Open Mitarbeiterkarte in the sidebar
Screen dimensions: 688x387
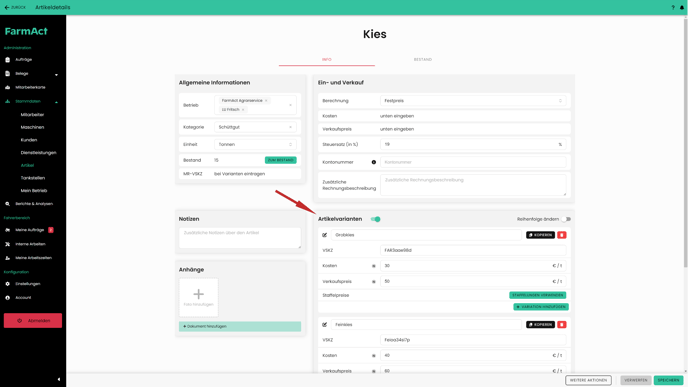tap(30, 87)
